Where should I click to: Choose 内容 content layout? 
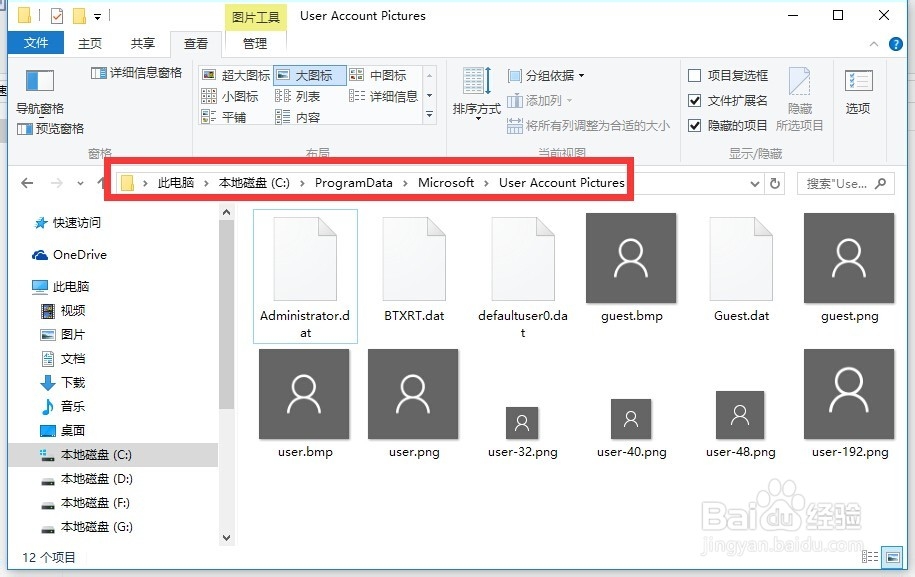[298, 117]
